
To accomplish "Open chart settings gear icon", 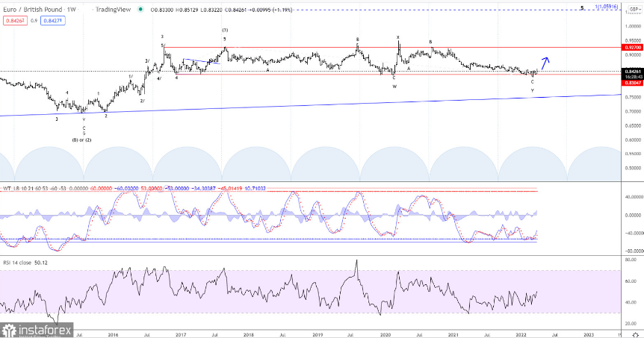I will tap(635, 335).
